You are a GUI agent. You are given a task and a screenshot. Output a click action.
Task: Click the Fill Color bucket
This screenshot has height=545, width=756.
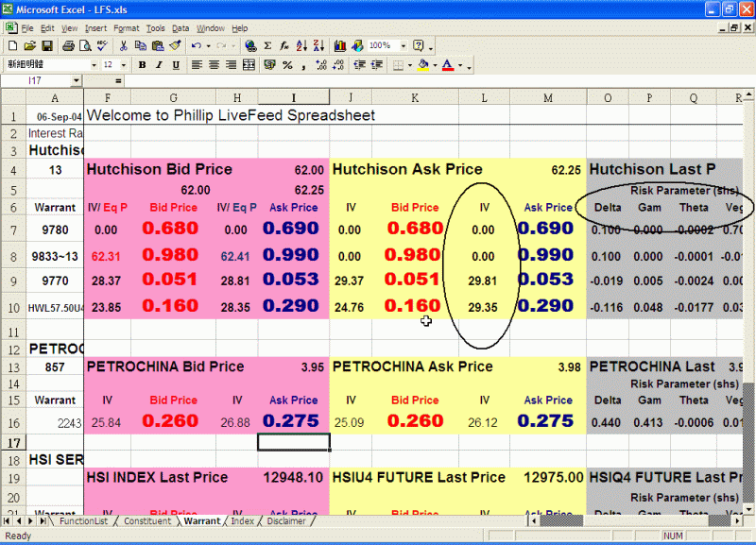[x=422, y=65]
